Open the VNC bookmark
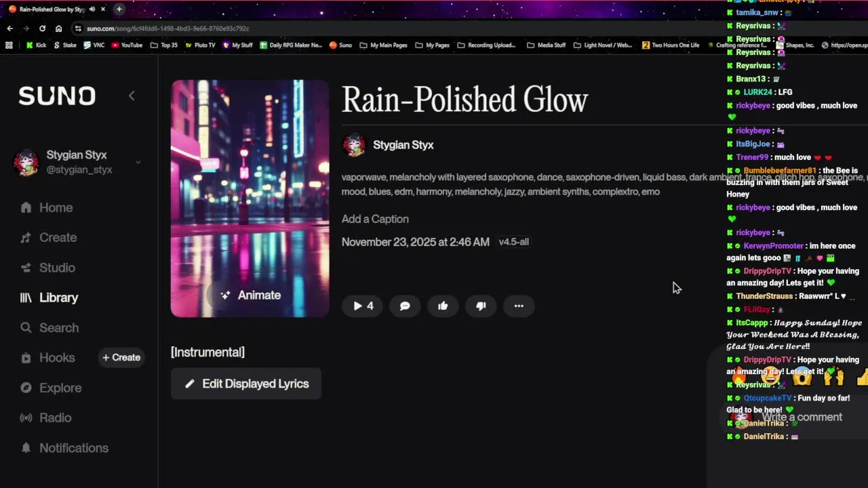The height and width of the screenshot is (488, 868). 94,45
